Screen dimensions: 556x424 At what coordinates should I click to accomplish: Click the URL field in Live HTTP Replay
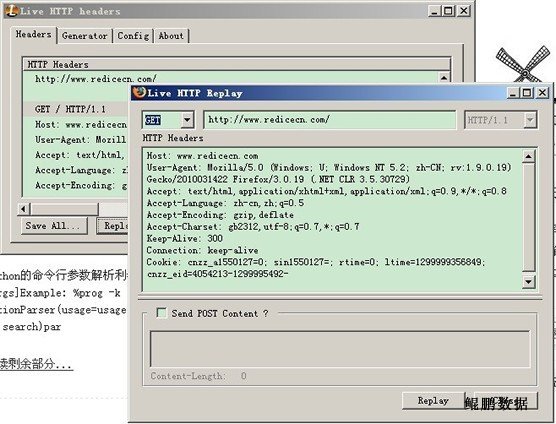tap(330, 120)
